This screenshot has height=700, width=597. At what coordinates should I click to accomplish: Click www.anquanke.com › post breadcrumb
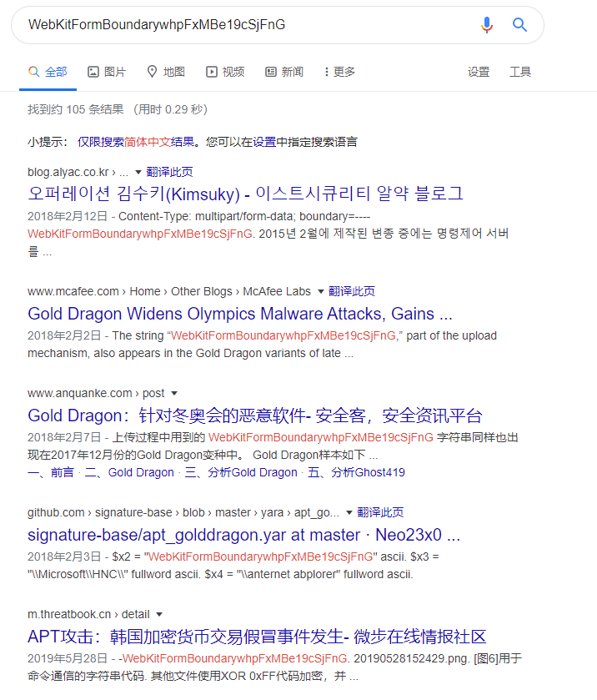coord(96,393)
